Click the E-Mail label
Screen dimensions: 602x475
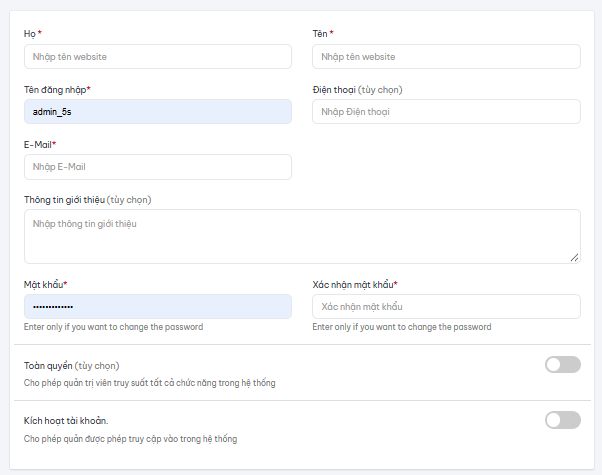(38, 145)
